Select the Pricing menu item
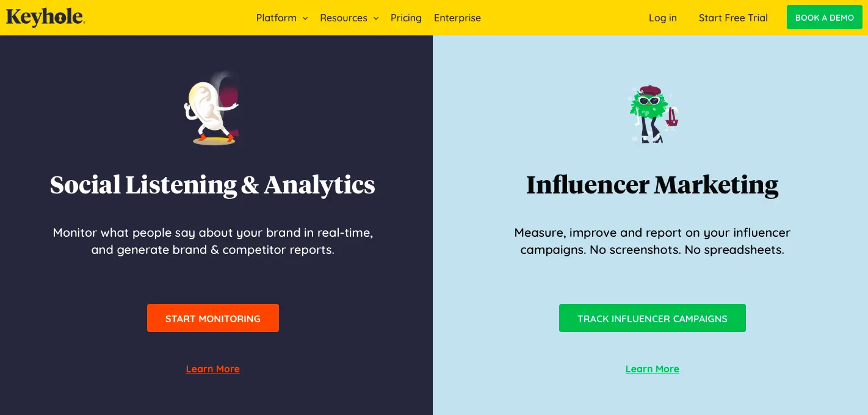 point(406,18)
